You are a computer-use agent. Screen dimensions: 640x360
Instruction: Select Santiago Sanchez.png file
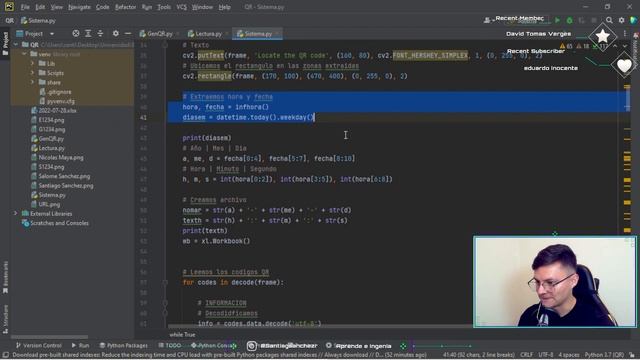point(65,186)
